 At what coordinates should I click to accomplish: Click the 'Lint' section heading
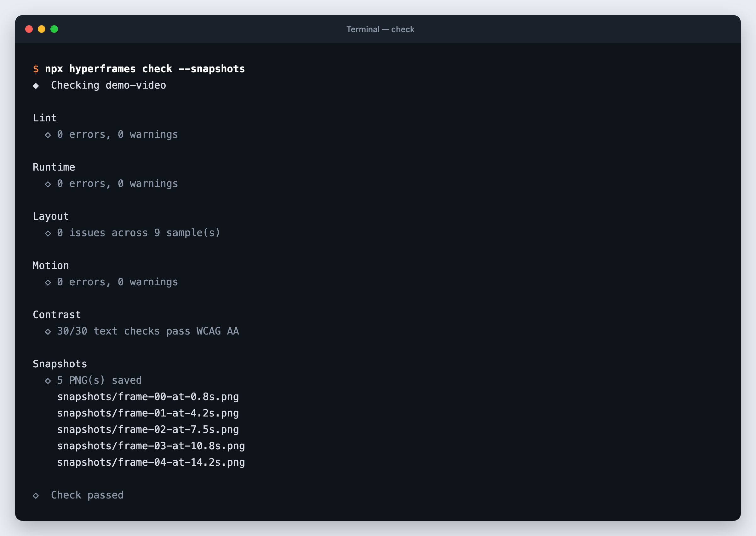coord(45,118)
